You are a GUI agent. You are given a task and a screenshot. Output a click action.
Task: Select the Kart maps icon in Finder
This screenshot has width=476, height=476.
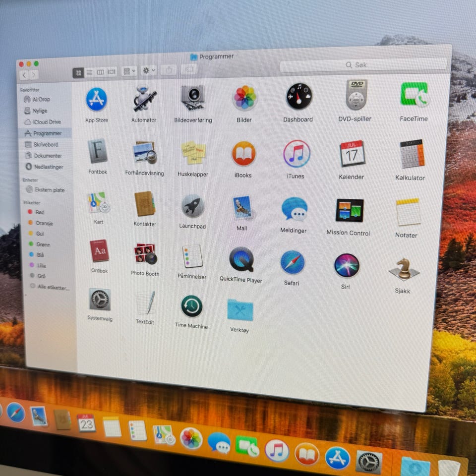pyautogui.click(x=99, y=203)
